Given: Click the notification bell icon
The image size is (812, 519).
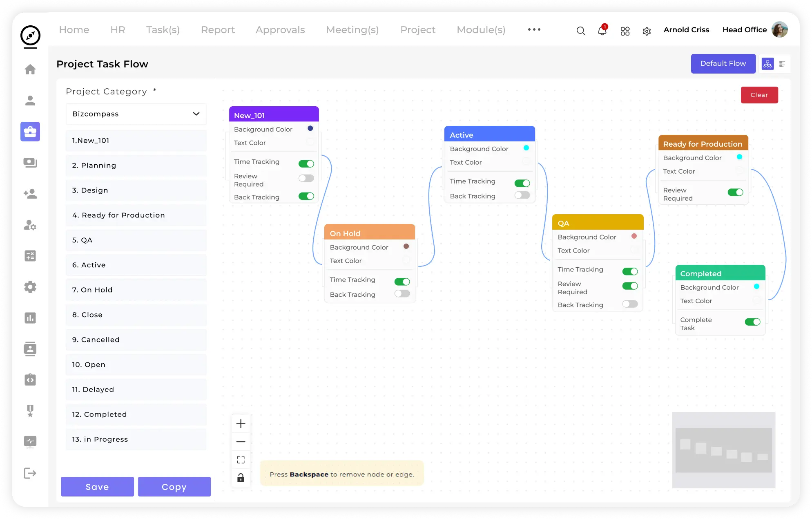Looking at the screenshot, I should tap(602, 31).
